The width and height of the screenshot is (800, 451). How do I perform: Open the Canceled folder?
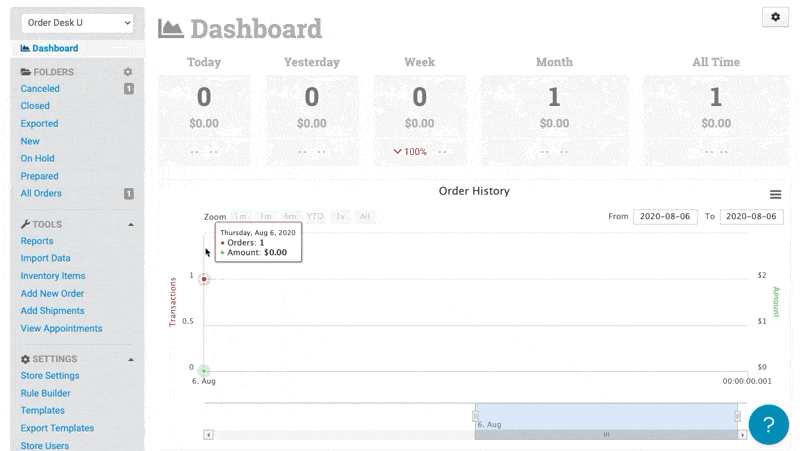tap(40, 89)
